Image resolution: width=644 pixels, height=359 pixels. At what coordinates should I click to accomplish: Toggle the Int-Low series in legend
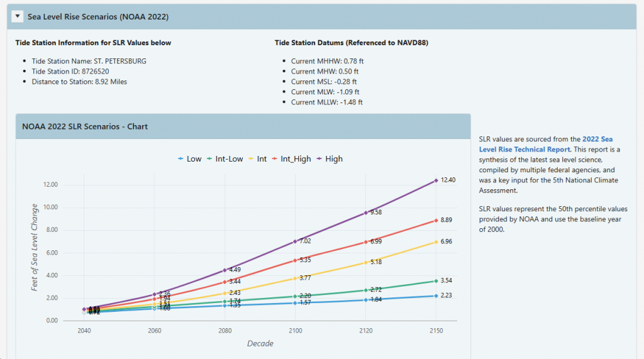(224, 159)
